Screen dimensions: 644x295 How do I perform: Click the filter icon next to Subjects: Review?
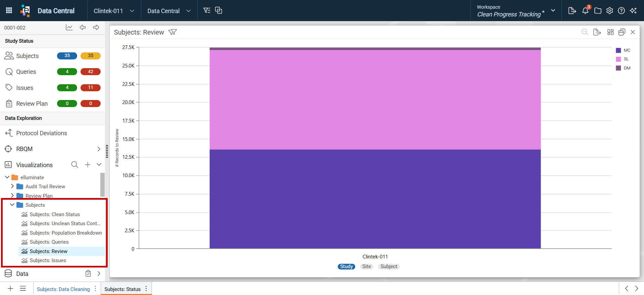[x=172, y=32]
